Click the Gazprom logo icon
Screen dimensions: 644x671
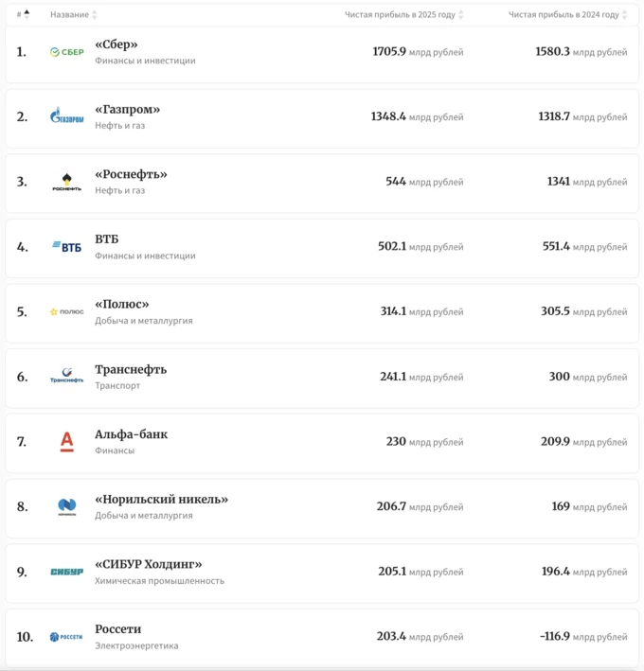pos(67,115)
